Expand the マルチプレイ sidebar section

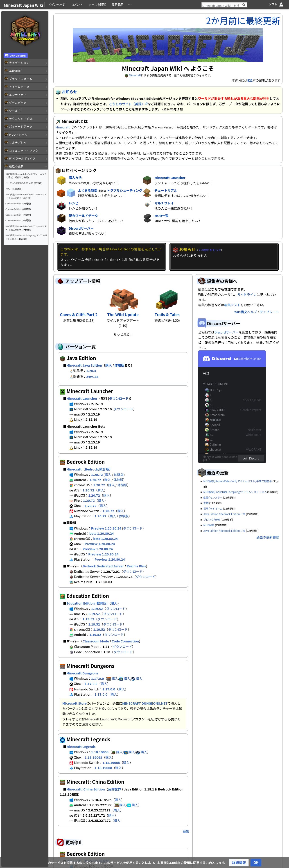tap(26, 143)
